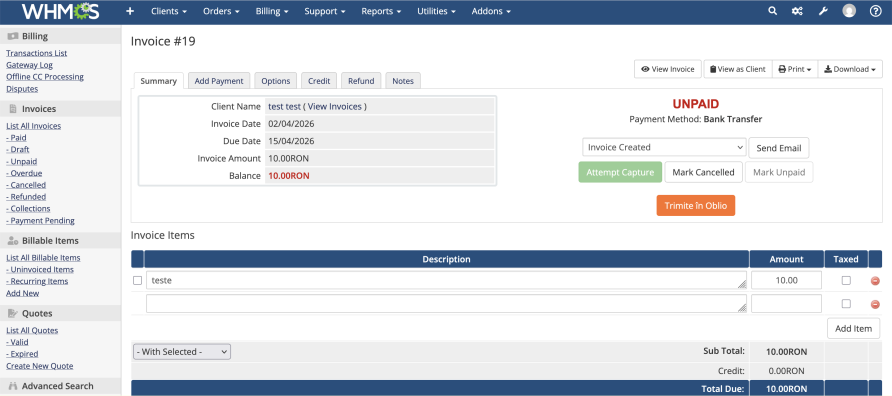Click the Attempt Capture button
Screen dimensions: 892x396
(x=620, y=172)
